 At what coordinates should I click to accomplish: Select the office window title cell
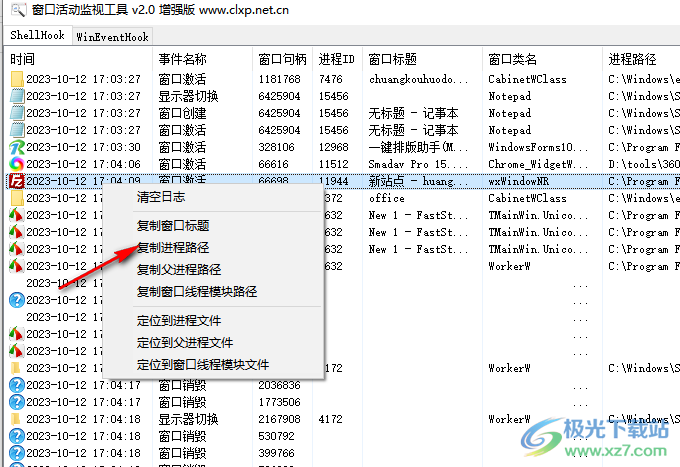click(x=386, y=198)
